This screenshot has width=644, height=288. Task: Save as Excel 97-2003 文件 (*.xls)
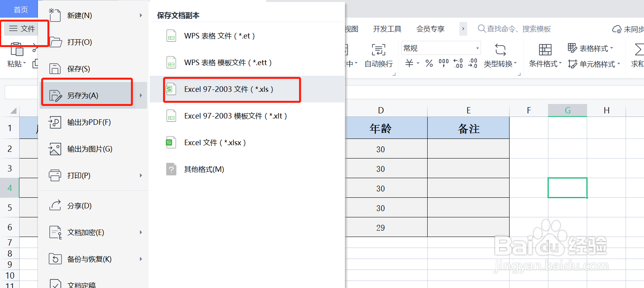pos(247,89)
